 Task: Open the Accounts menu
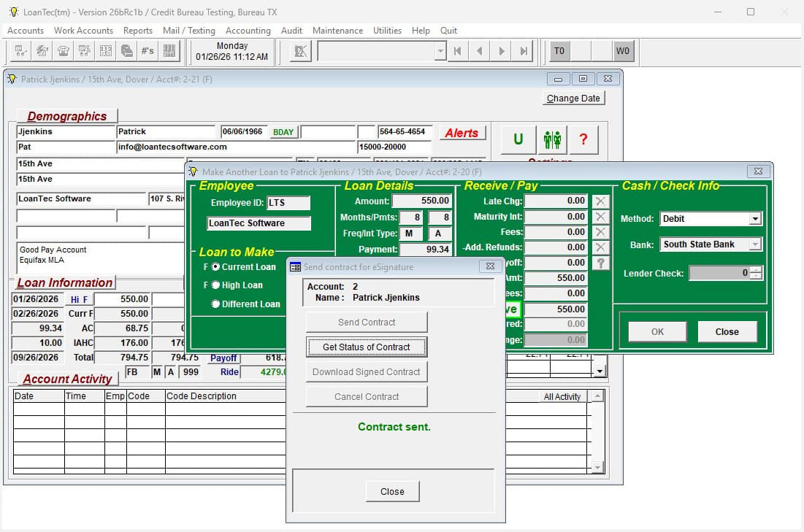point(25,30)
